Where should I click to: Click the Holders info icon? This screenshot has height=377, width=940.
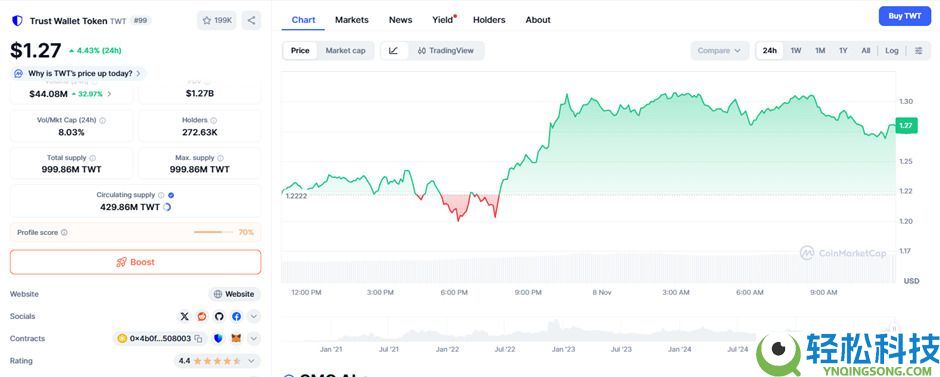pyautogui.click(x=214, y=120)
